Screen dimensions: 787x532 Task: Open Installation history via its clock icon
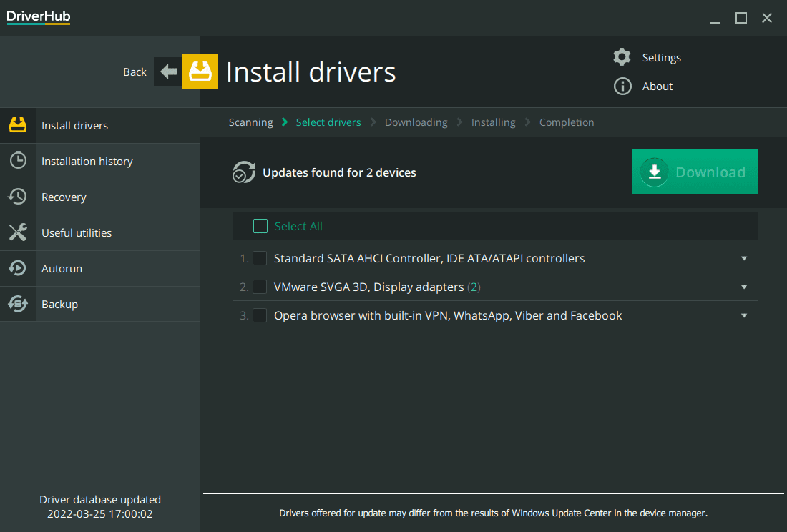pyautogui.click(x=17, y=161)
